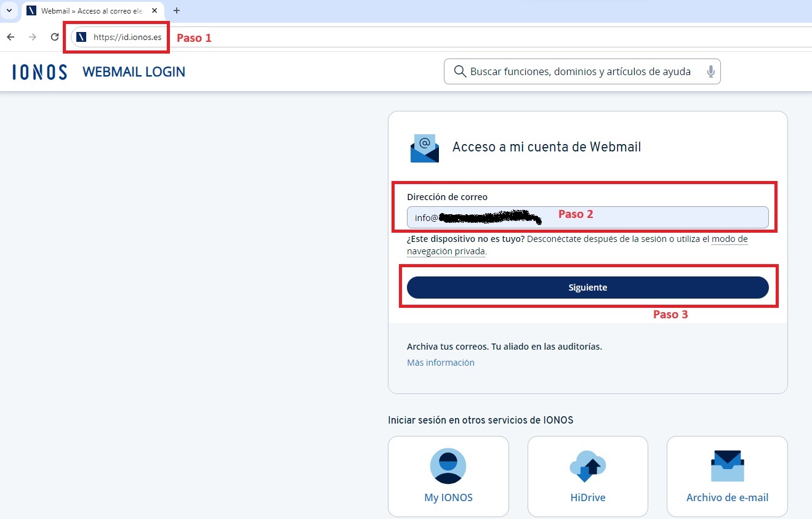Click the Siguiente button
The width and height of the screenshot is (812, 519).
point(587,288)
